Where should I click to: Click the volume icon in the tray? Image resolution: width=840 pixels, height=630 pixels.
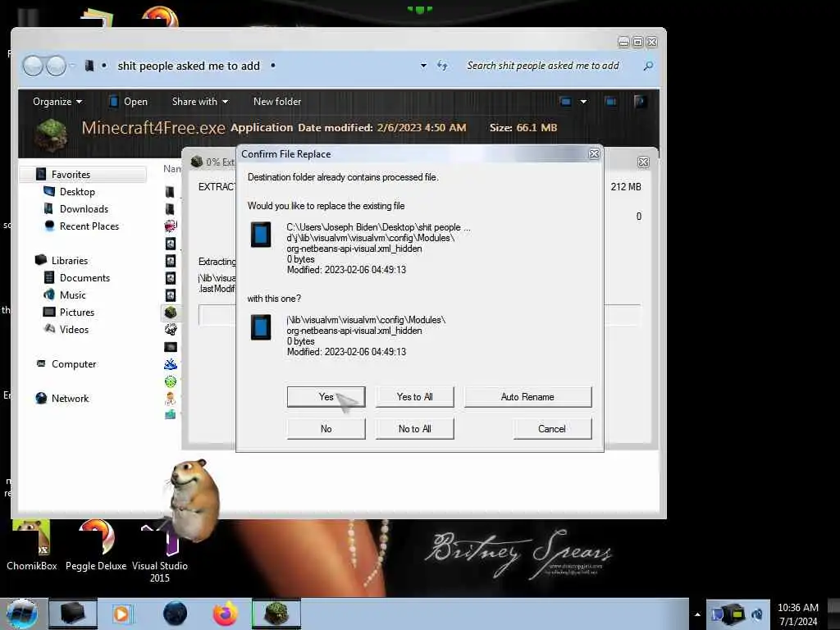757,614
